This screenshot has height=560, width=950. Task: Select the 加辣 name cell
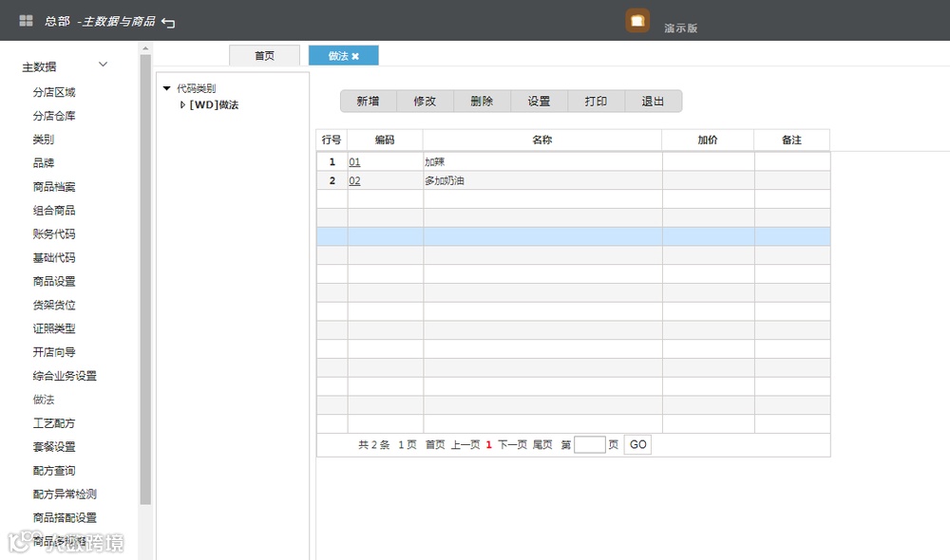pos(542,161)
